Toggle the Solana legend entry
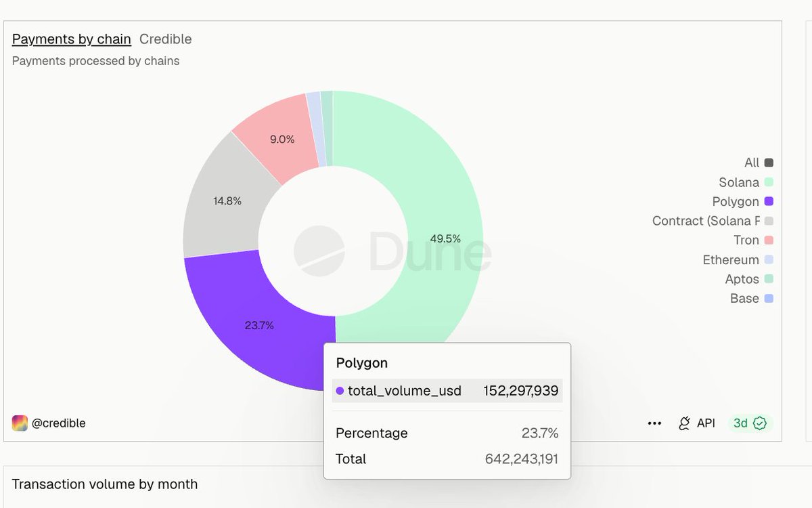Viewport: 812px width, 508px height. pos(746,182)
